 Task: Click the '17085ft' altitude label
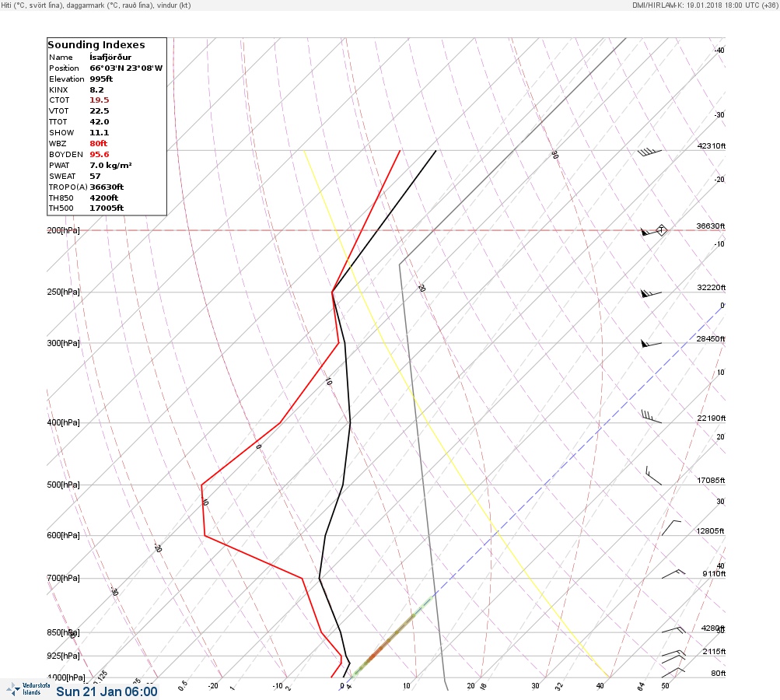click(x=711, y=481)
